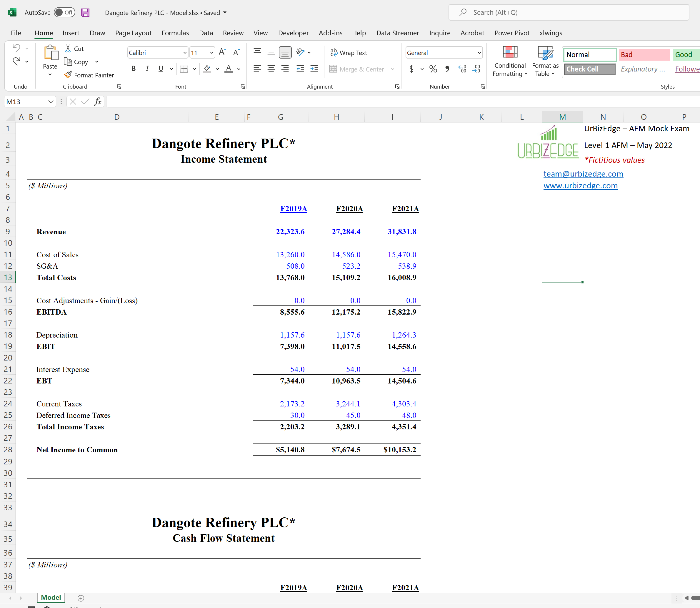This screenshot has height=608, width=700.
Task: Add a new sheet
Action: tap(81, 598)
